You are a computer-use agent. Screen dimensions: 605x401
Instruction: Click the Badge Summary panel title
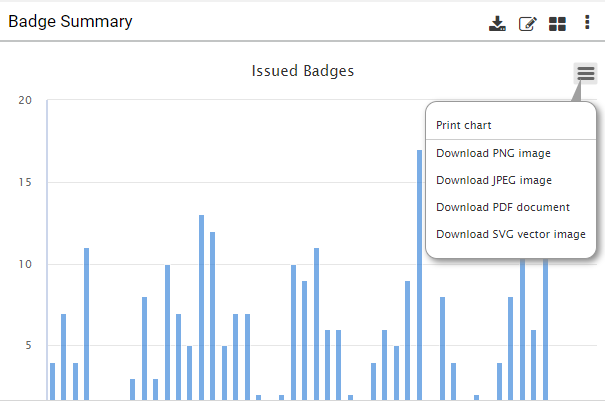pyautogui.click(x=70, y=22)
